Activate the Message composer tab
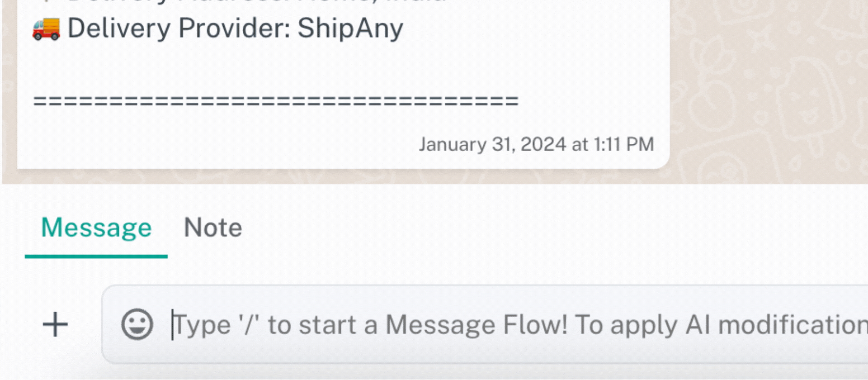Screen dimensions: 868x380 click(x=96, y=228)
